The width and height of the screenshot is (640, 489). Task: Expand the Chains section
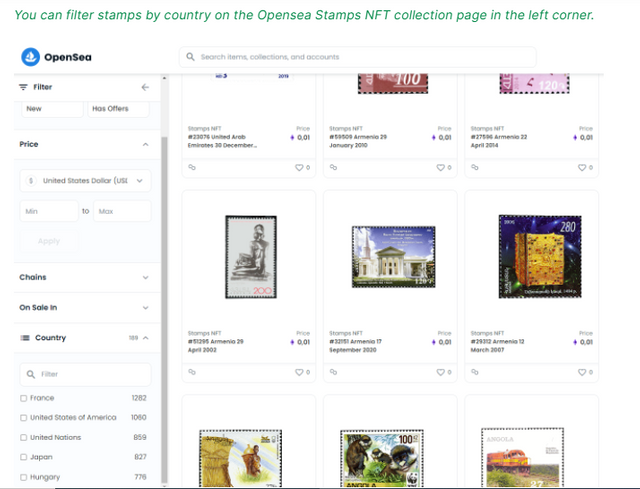145,278
